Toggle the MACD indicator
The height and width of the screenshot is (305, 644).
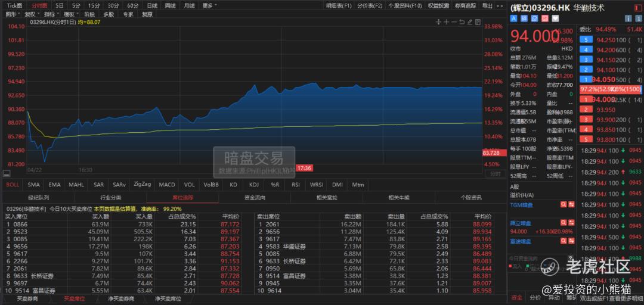pyautogui.click(x=167, y=185)
